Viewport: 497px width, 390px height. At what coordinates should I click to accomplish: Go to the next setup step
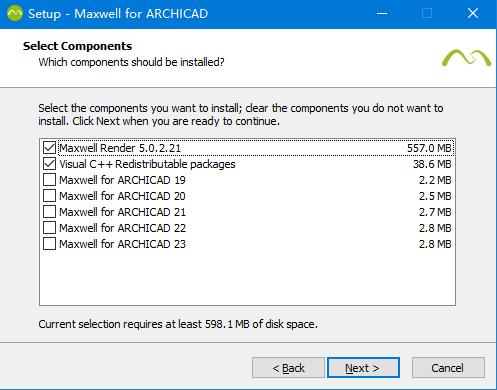pos(363,368)
